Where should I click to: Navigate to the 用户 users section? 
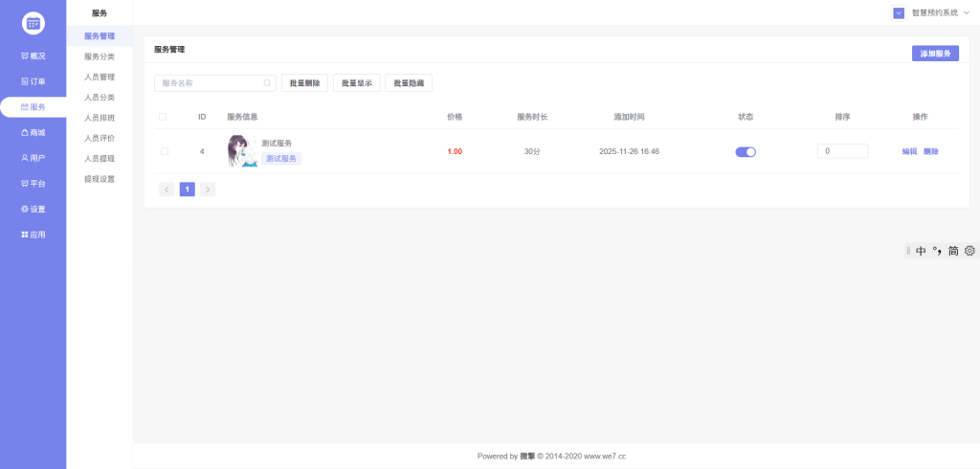(x=33, y=158)
